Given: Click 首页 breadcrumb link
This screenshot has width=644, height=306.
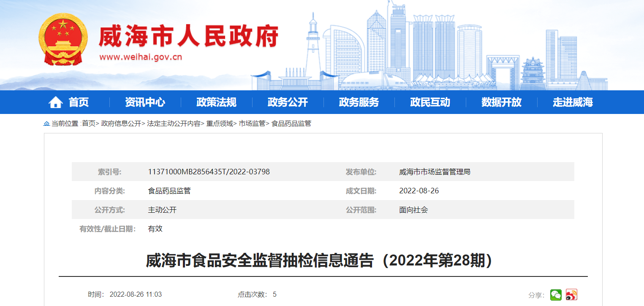Looking at the screenshot, I should tap(88, 124).
